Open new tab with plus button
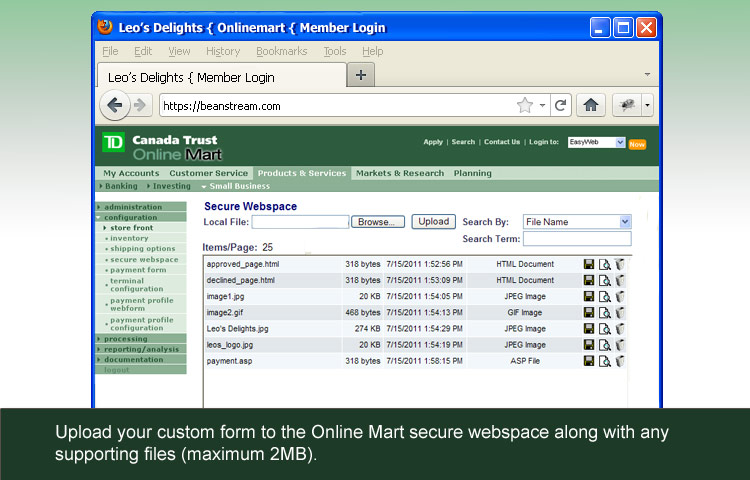The width and height of the screenshot is (750, 480). pyautogui.click(x=361, y=75)
